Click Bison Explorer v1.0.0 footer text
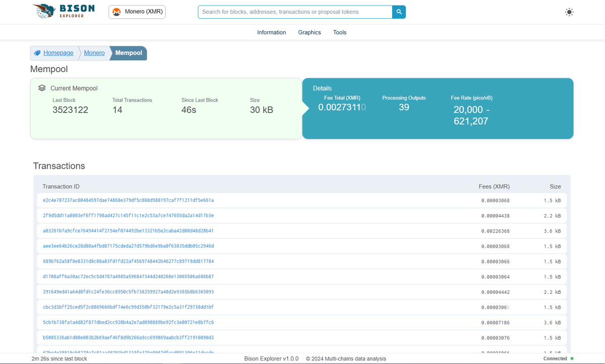Image resolution: width=605 pixels, height=364 pixels. (271, 358)
